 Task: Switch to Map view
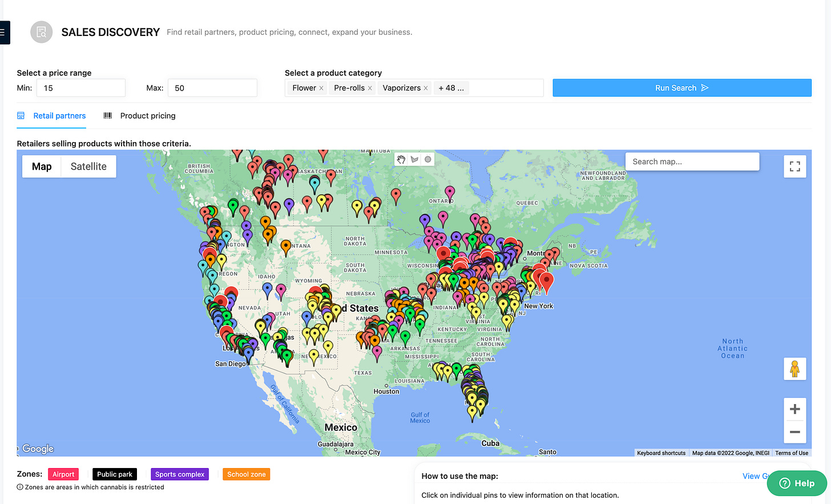click(42, 167)
